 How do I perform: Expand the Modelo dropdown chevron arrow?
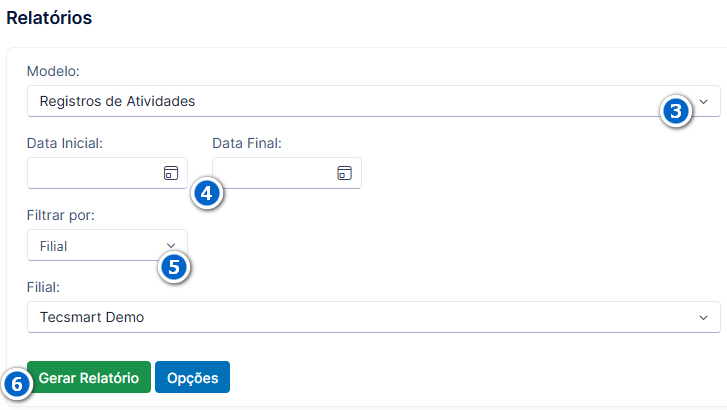[703, 102]
